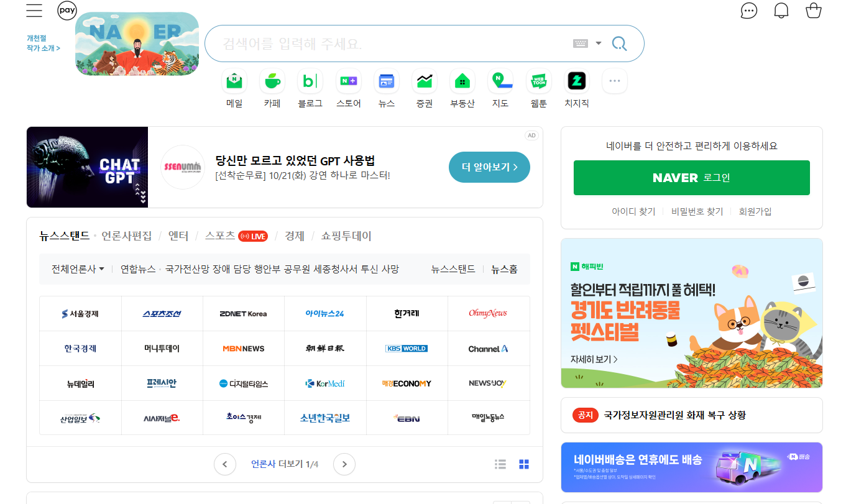Go to next press page arrow

344,464
